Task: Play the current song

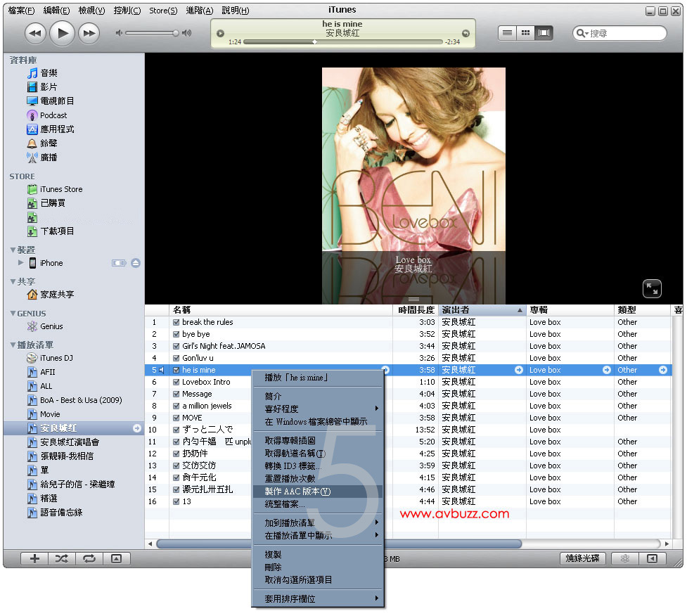Action: [x=62, y=33]
